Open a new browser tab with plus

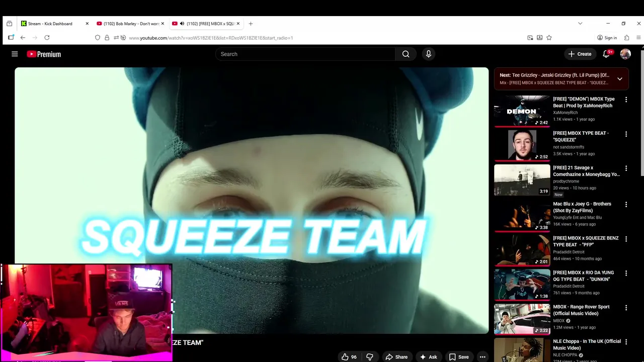251,24
